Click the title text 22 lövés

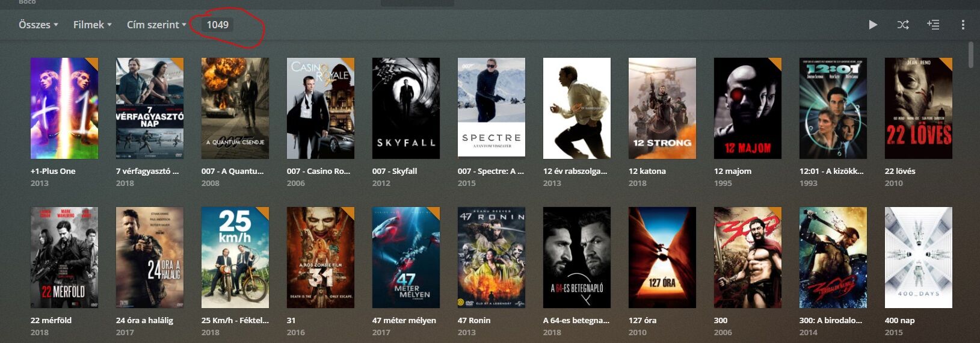900,171
